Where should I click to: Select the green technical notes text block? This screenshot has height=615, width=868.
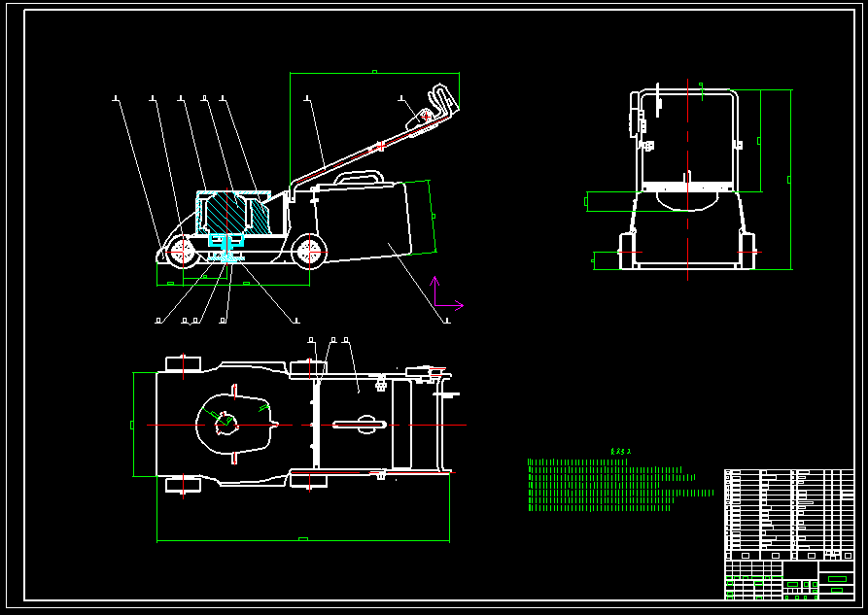pyautogui.click(x=620, y=485)
